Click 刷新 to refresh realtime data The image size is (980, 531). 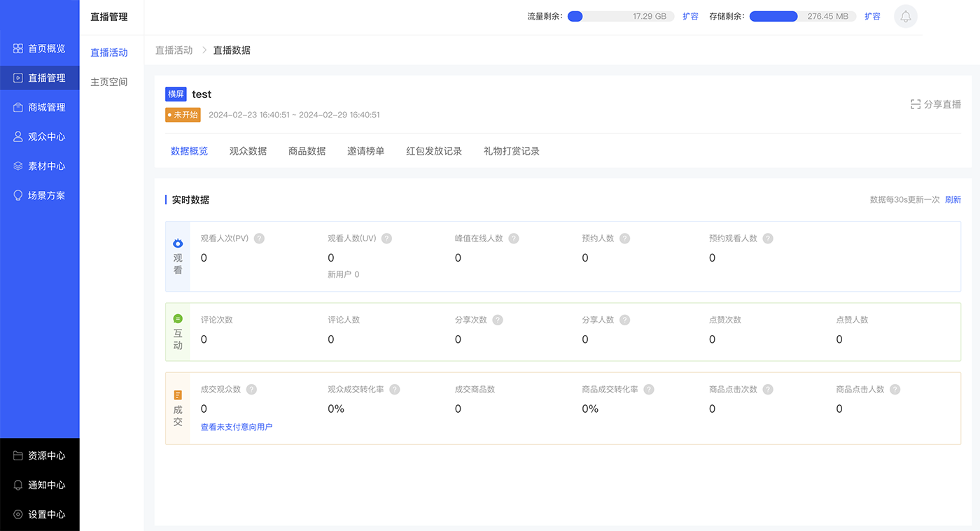point(953,200)
